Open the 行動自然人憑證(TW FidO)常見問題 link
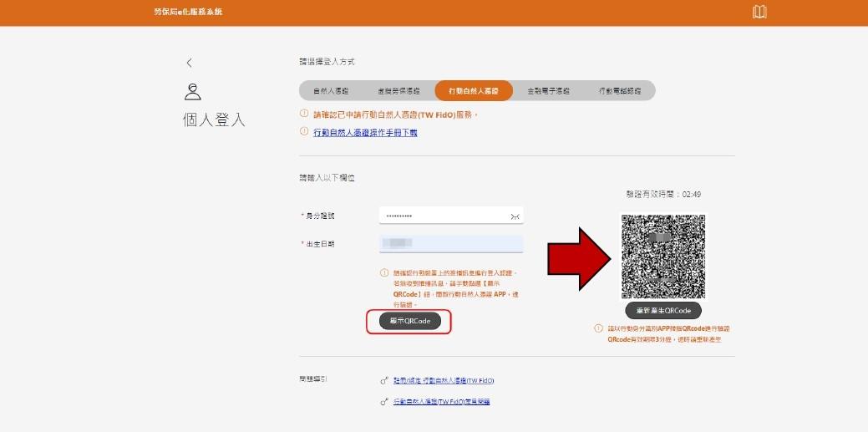Screen dimensions: 868x432 [x=441, y=402]
